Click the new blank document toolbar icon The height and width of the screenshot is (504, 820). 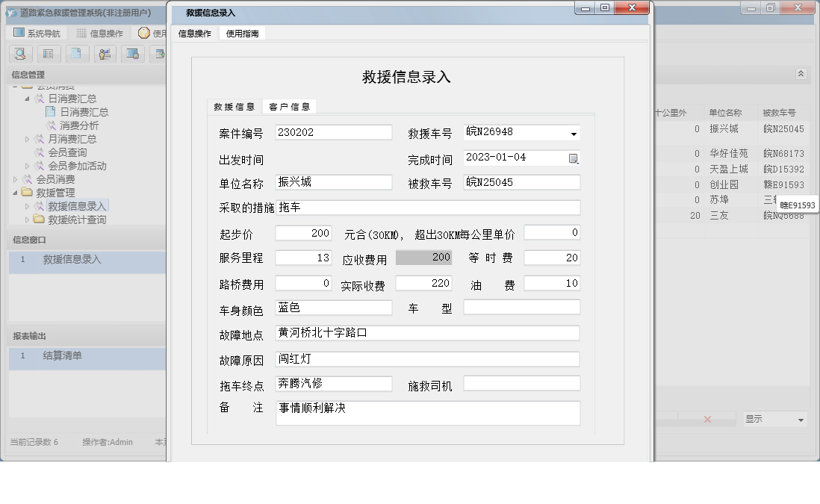coord(76,54)
